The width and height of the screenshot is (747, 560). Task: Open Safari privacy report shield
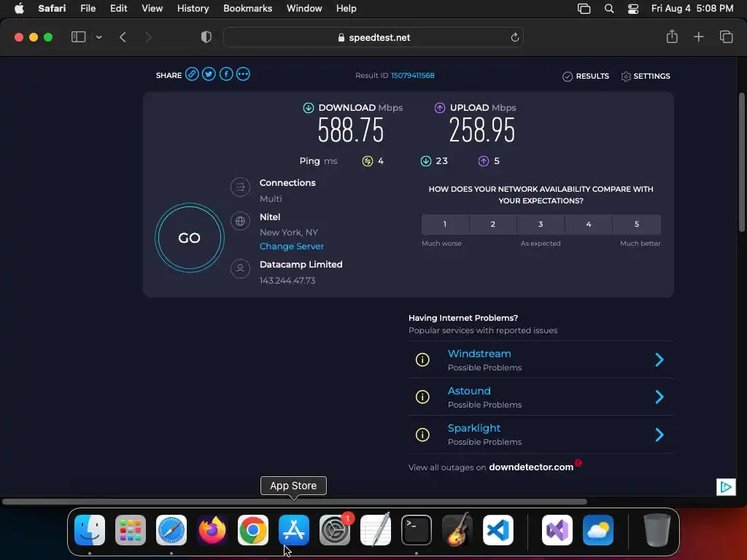coord(206,37)
